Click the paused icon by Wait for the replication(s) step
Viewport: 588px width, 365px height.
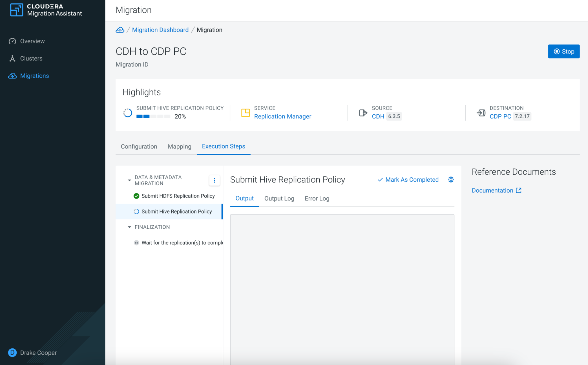[x=136, y=243]
